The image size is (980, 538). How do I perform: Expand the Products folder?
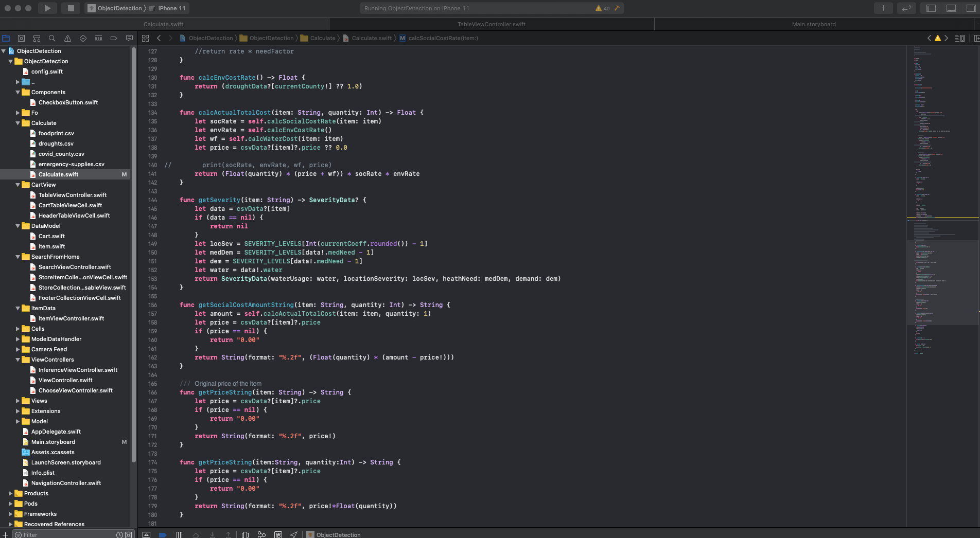click(x=11, y=493)
